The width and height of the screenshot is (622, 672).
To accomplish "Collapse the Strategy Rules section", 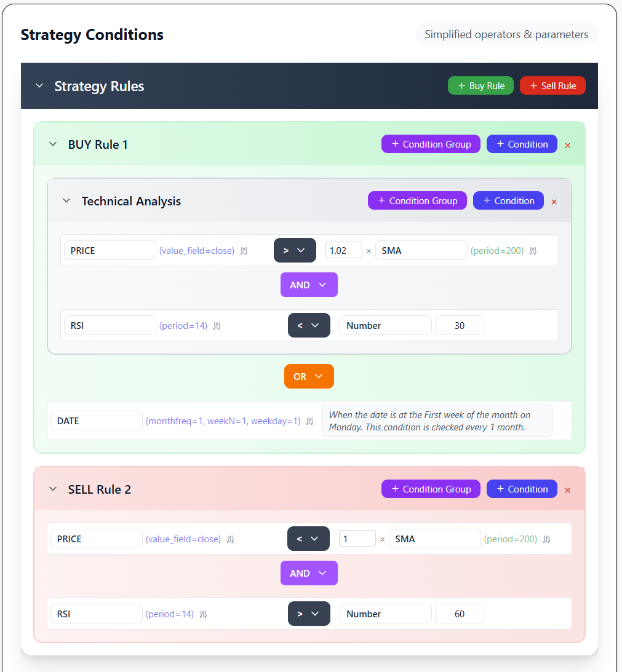I will (x=39, y=85).
